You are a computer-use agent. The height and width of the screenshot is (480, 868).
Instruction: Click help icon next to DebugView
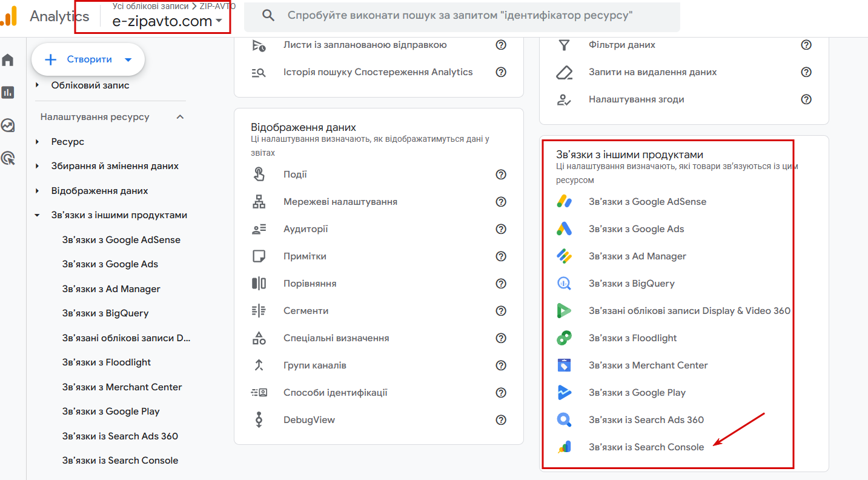(501, 420)
